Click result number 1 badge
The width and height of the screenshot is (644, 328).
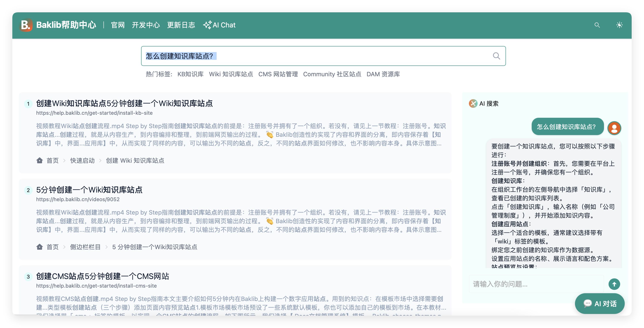(28, 104)
